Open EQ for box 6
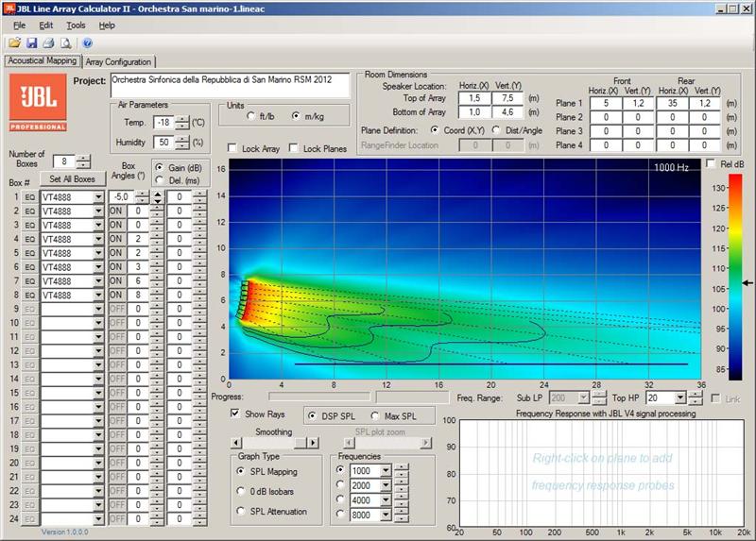Image resolution: width=756 pixels, height=541 pixels. (x=30, y=267)
